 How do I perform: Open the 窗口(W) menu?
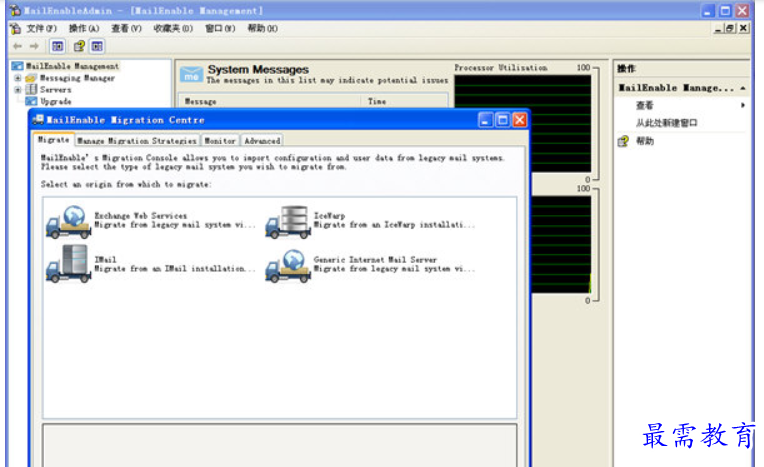[x=220, y=28]
